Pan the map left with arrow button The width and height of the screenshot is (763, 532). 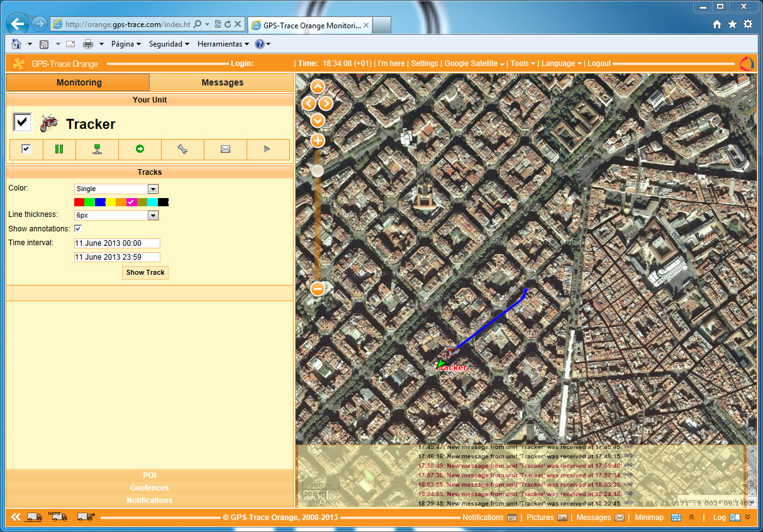coord(308,103)
